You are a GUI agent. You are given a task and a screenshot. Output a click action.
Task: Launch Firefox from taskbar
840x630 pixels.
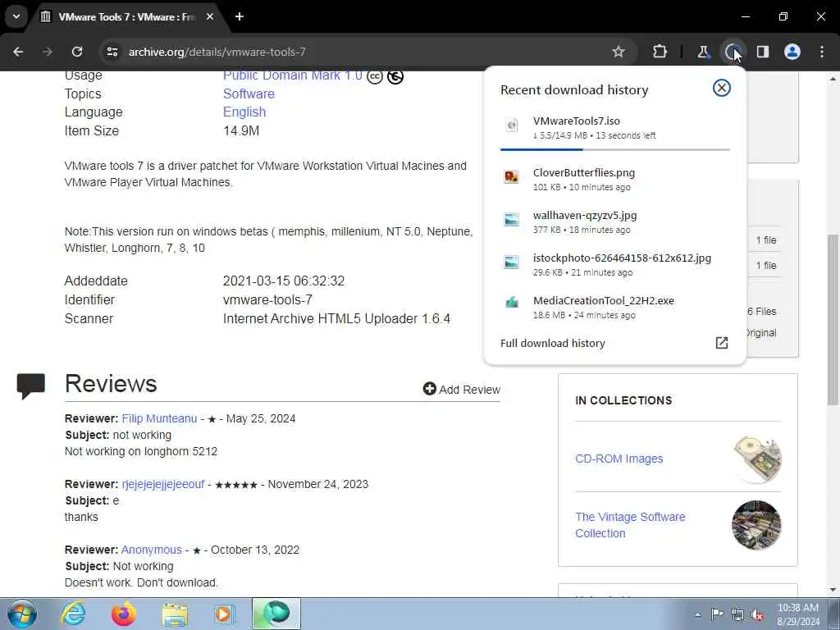123,614
